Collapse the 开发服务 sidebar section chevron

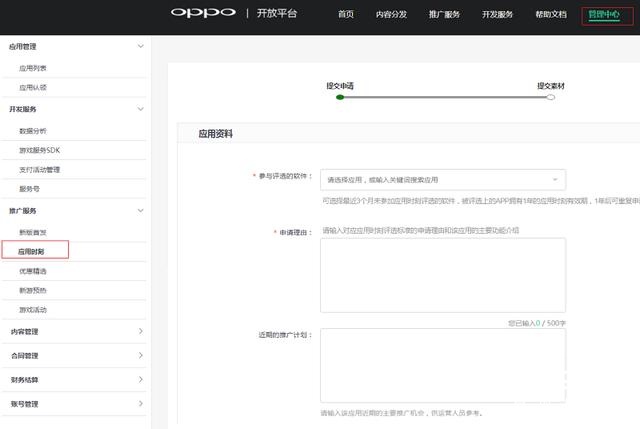click(x=140, y=108)
